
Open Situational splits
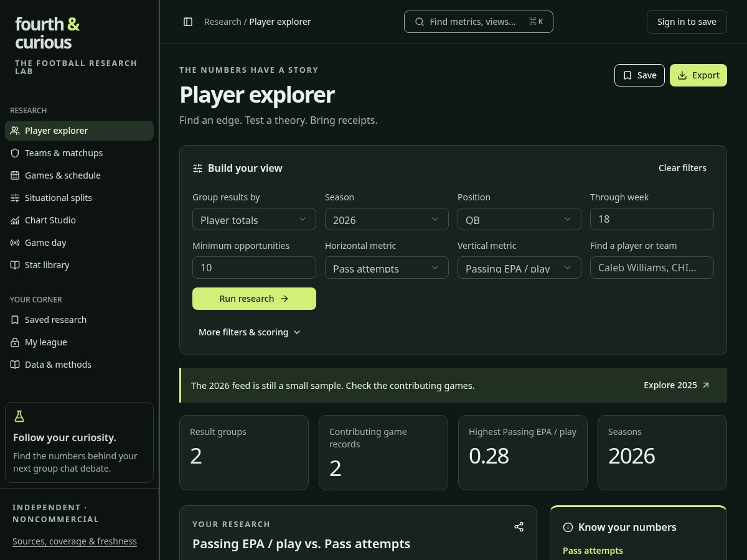[79, 198]
